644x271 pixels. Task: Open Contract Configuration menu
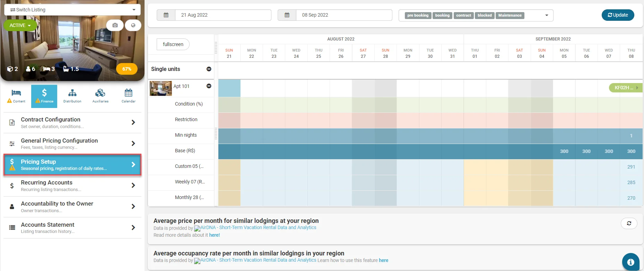pyautogui.click(x=72, y=123)
